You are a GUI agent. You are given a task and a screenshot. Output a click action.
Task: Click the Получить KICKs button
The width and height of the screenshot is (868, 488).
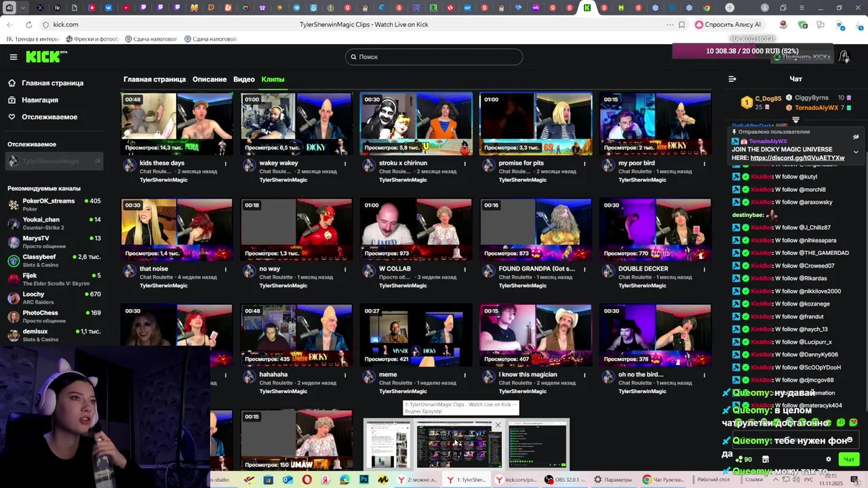802,58
